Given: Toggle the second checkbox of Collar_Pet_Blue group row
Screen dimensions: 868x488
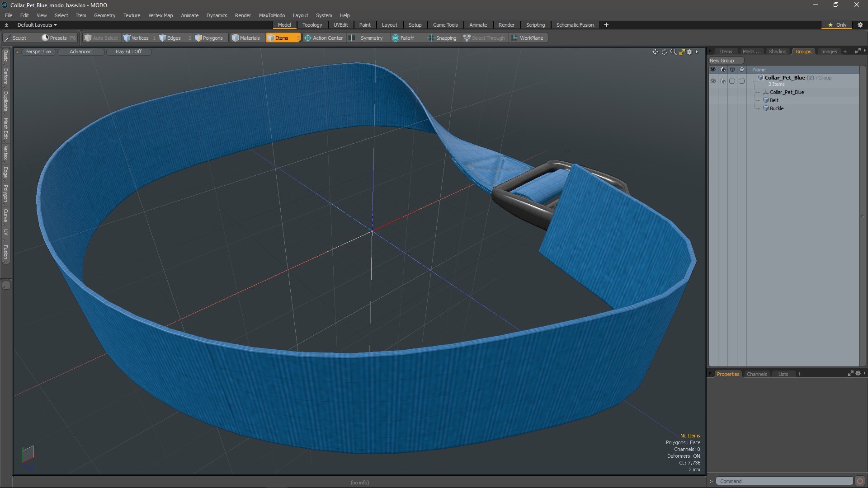Looking at the screenshot, I should tap(741, 81).
